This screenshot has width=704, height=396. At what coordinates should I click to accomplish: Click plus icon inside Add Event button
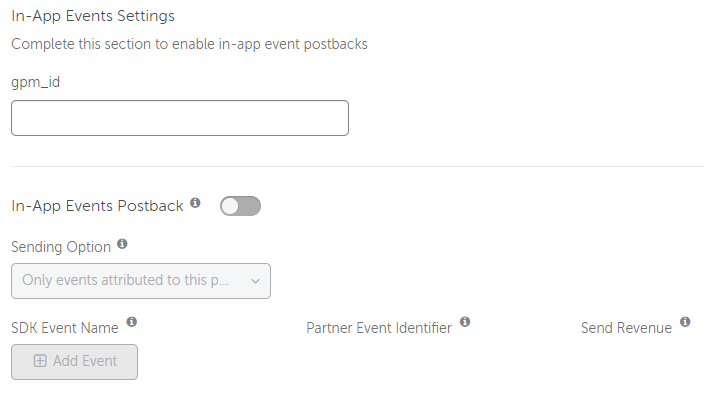(40, 361)
